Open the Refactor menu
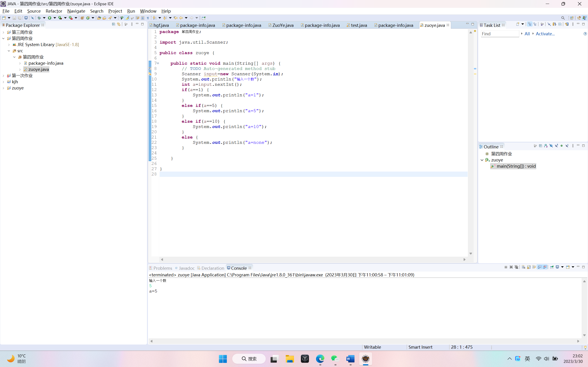 click(x=54, y=11)
